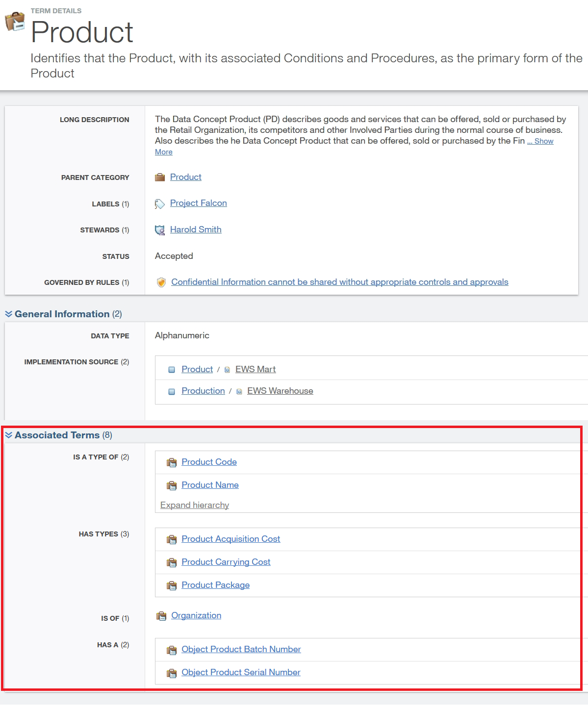Click the briefcase icon beside Parent Category Product
Image resolution: width=588 pixels, height=710 pixels.
pos(160,177)
